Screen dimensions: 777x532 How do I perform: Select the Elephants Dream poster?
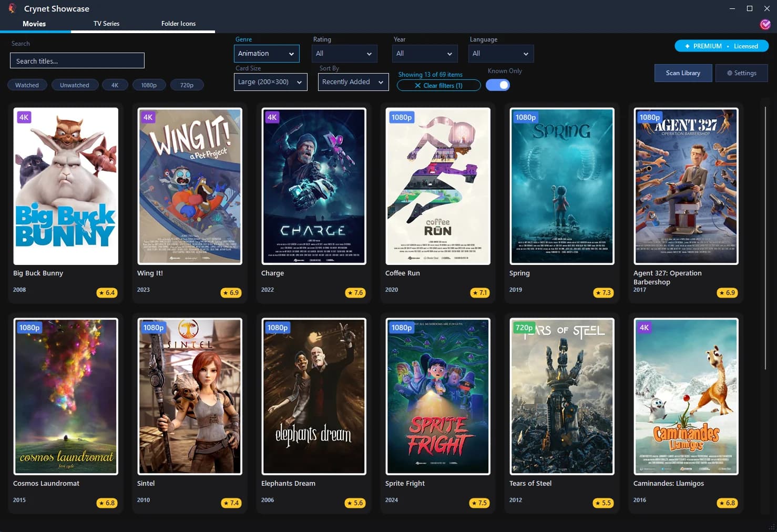click(314, 396)
